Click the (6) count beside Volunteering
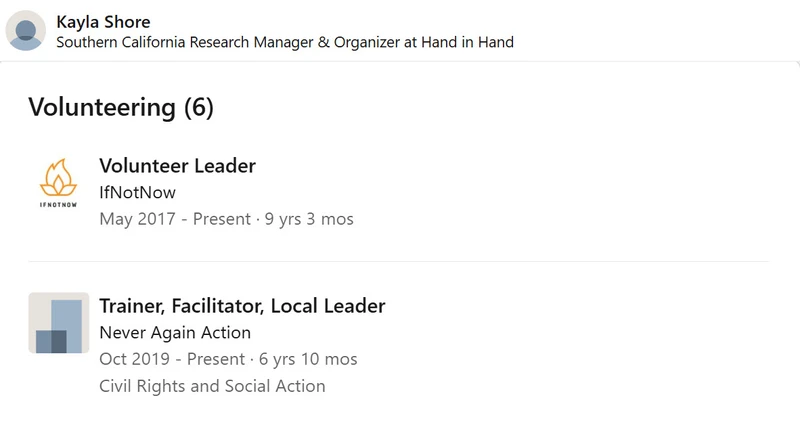The width and height of the screenshot is (800, 425). pyautogui.click(x=198, y=107)
